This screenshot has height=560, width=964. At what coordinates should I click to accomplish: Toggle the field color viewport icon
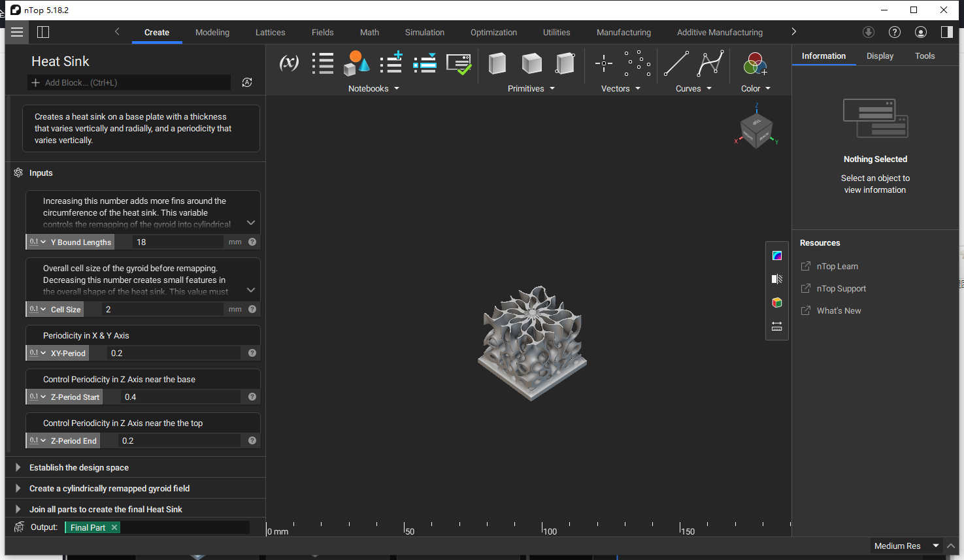tap(777, 255)
